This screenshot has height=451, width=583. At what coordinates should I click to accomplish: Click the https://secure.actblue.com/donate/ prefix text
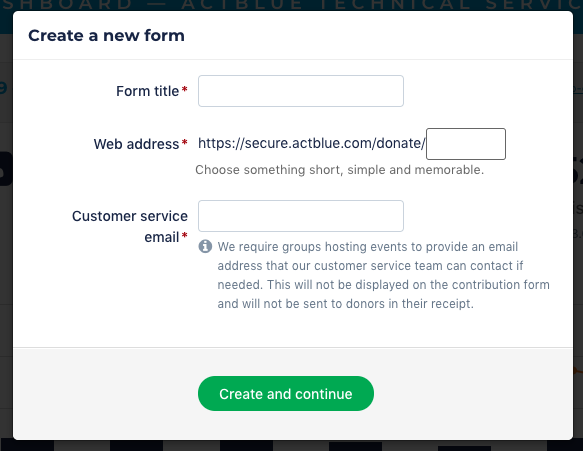311,143
